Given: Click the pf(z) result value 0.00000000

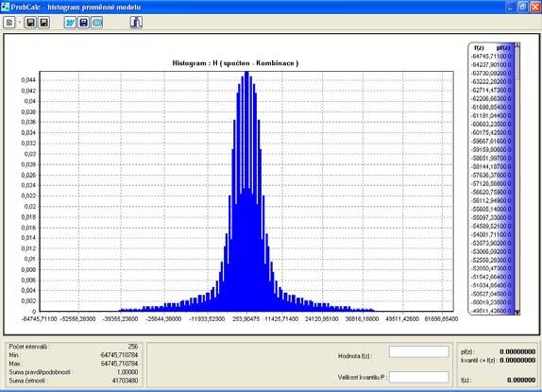Looking at the screenshot, I should click(517, 352).
